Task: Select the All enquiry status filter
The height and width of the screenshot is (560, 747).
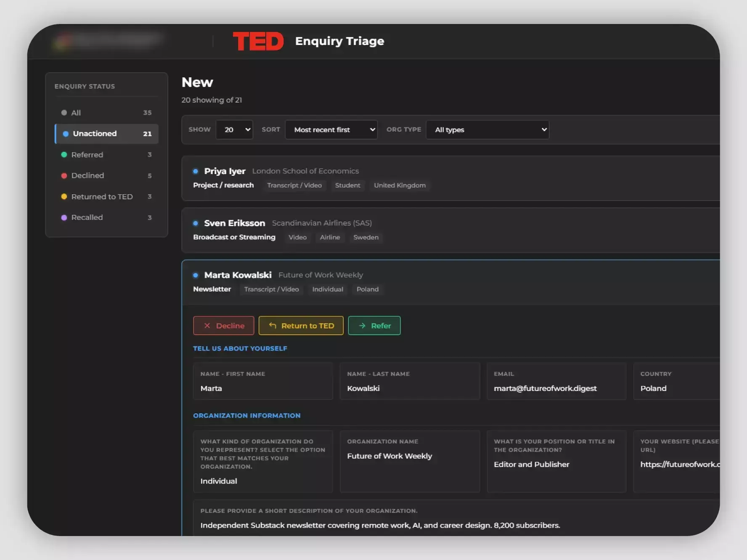Action: 106,113
